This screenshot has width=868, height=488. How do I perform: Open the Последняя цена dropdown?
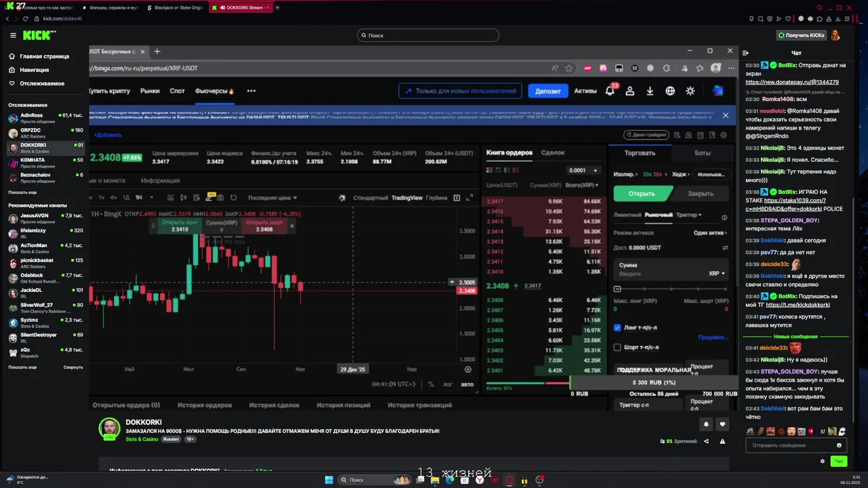[273, 197]
